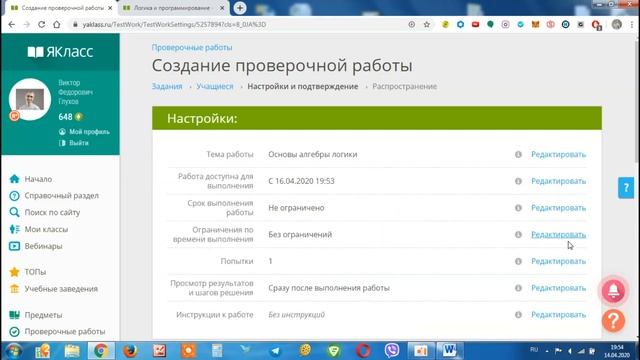This screenshot has height=360, width=640.
Task: Click the ЯКласс logo
Action: 60,52
